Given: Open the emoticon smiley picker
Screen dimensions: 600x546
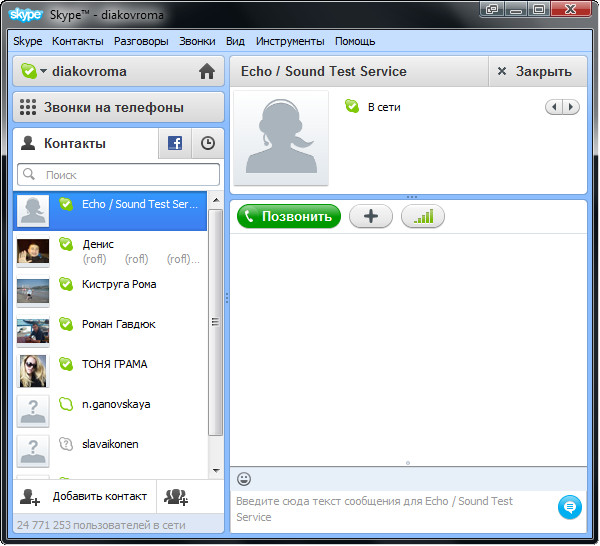Looking at the screenshot, I should click(244, 479).
